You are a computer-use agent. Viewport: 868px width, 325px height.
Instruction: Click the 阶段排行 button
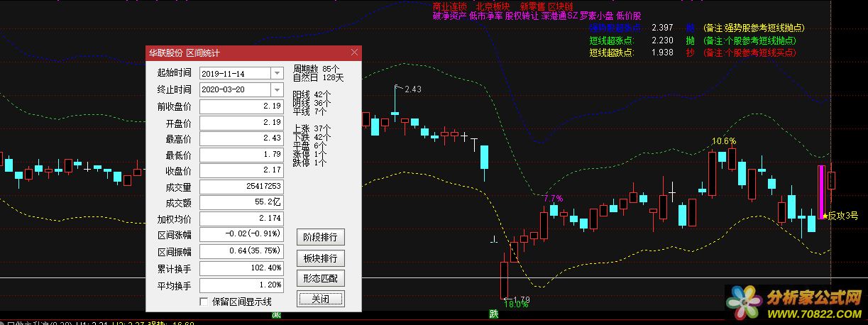[321, 237]
